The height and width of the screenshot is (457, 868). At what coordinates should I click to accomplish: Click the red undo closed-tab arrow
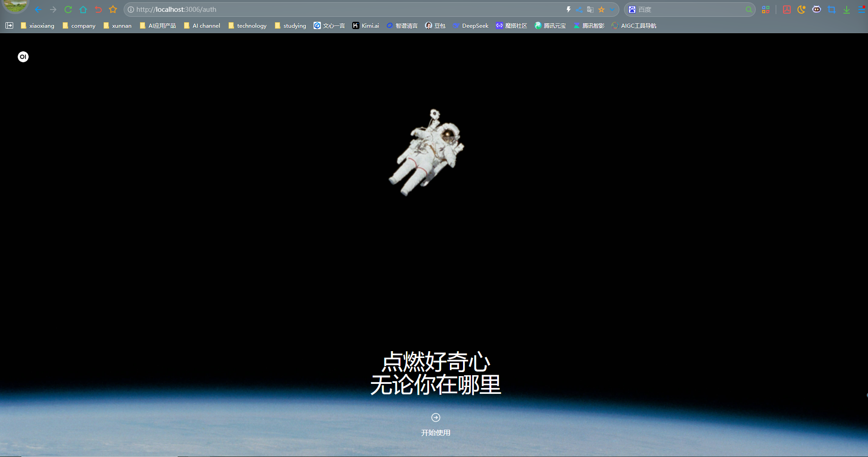point(98,10)
